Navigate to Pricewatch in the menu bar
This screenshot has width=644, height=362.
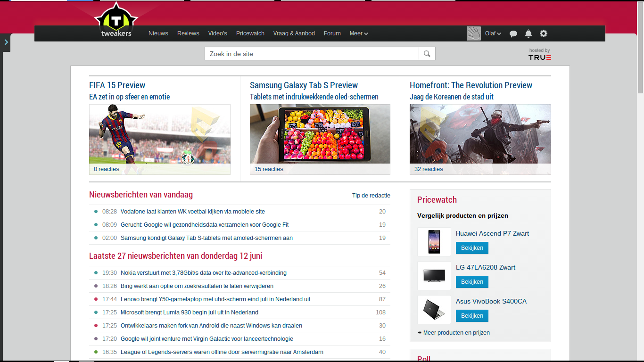(x=250, y=33)
